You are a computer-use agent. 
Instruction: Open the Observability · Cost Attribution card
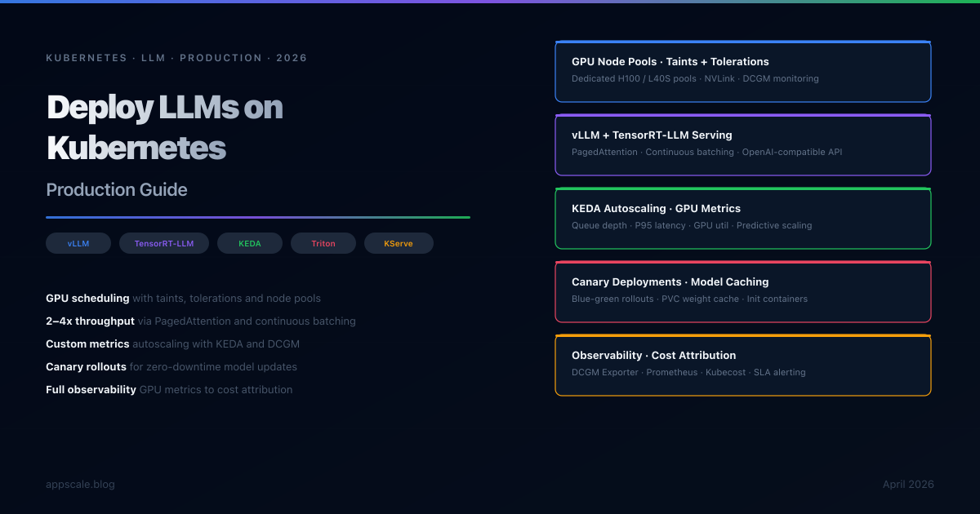(742, 366)
